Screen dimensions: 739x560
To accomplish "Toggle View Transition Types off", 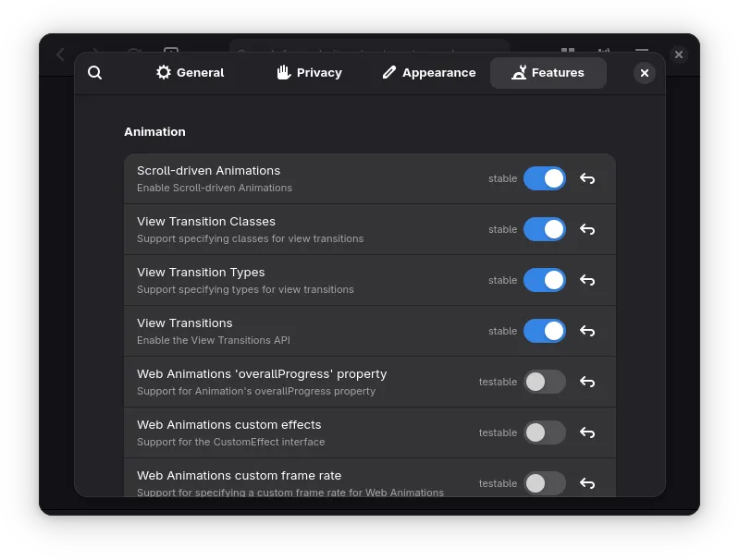I will pyautogui.click(x=544, y=280).
